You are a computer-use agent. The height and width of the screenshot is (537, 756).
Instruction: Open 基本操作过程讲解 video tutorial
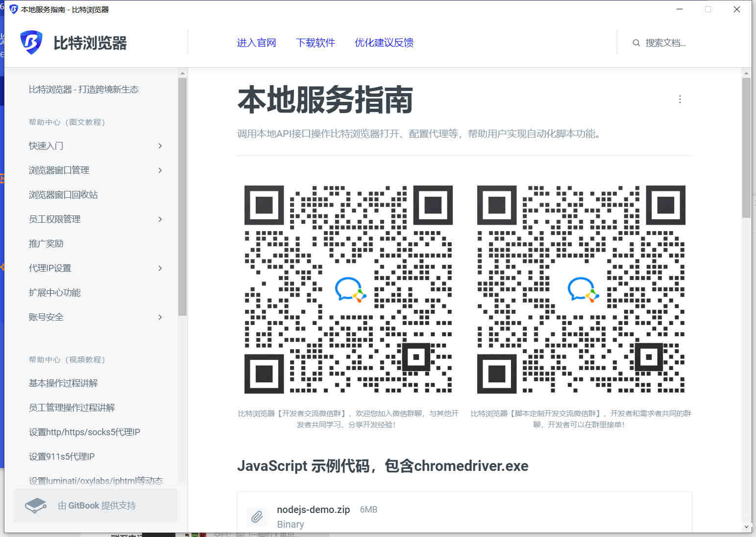tap(63, 383)
